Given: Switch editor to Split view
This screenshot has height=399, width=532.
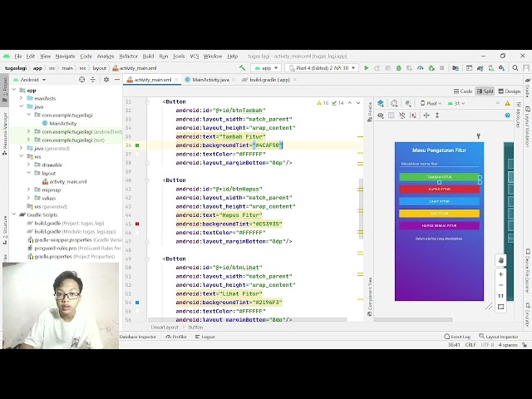Looking at the screenshot, I should click(485, 91).
